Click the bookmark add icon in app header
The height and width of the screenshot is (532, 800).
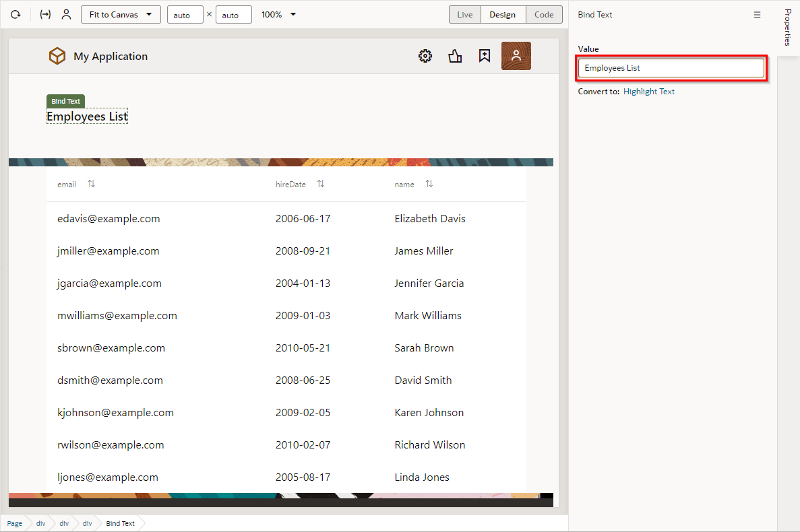[484, 57]
